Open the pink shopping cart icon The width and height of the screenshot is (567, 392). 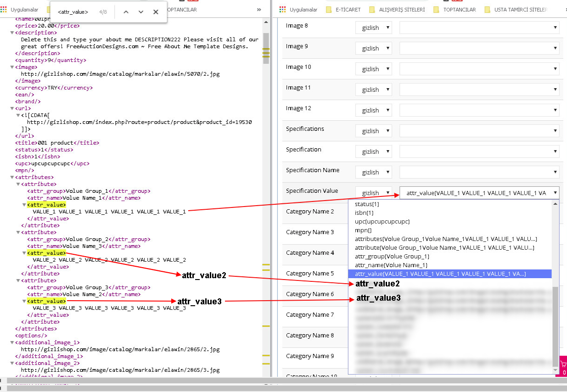(x=564, y=366)
